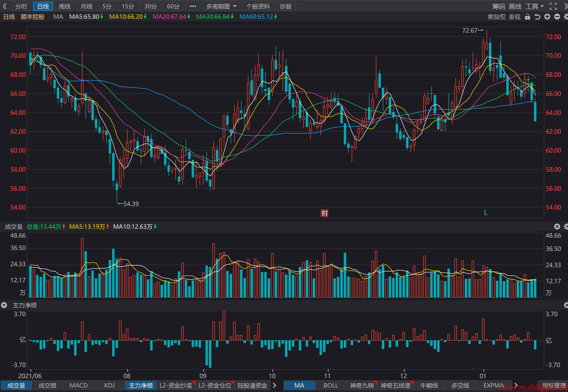The height and width of the screenshot is (392, 568).
Task: Switch to the 周线 weekly chart tab
Action: click(x=65, y=6)
